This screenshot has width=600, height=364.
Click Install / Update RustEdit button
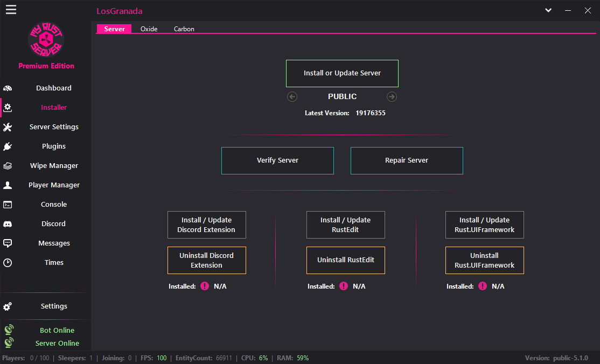(346, 225)
